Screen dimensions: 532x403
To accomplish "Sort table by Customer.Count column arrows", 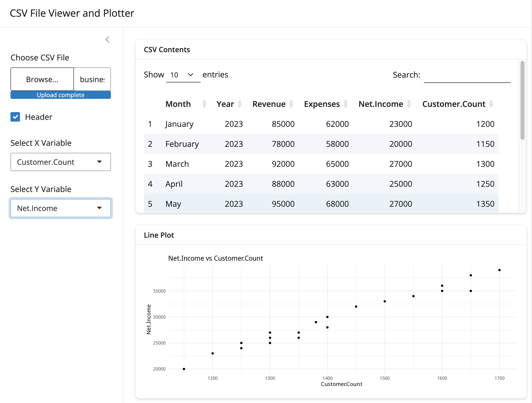I will (x=491, y=104).
